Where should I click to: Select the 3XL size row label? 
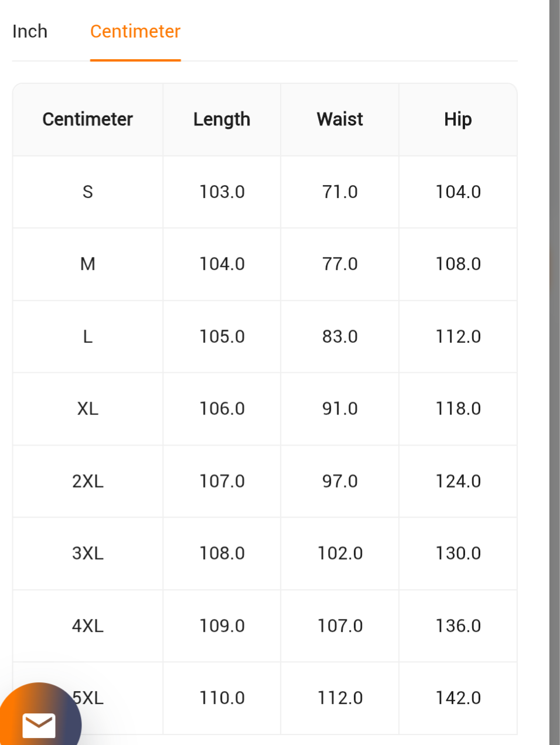click(88, 553)
